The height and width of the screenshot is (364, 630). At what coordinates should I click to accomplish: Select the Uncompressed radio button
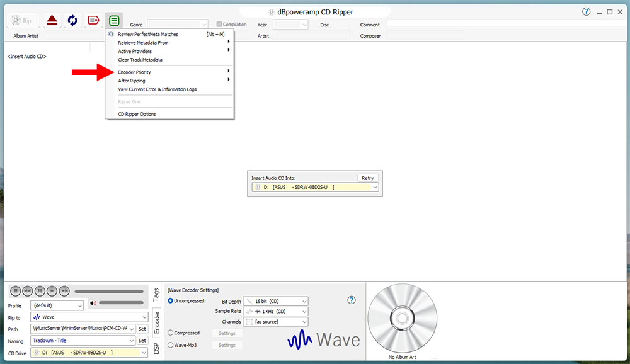click(171, 301)
